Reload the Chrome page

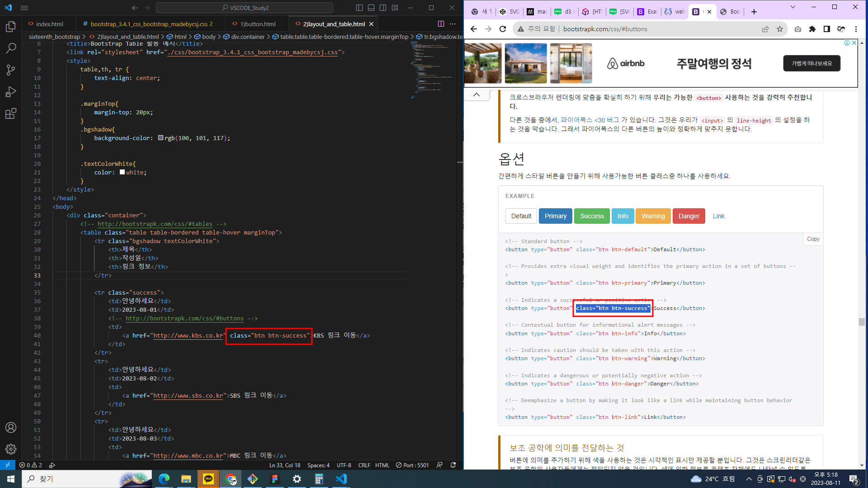coord(503,29)
